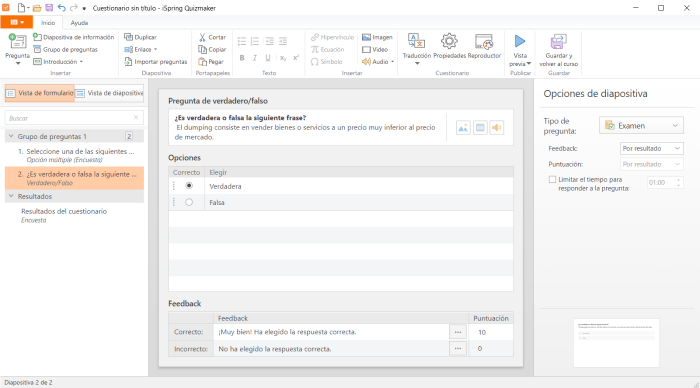Open quiz Propiedades
This screenshot has width=700, height=388.
click(x=449, y=46)
